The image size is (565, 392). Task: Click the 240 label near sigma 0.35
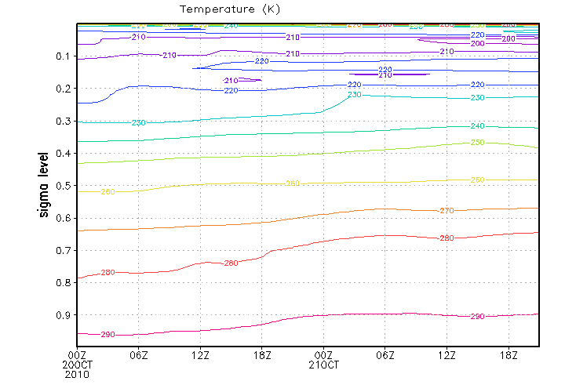[477, 126]
